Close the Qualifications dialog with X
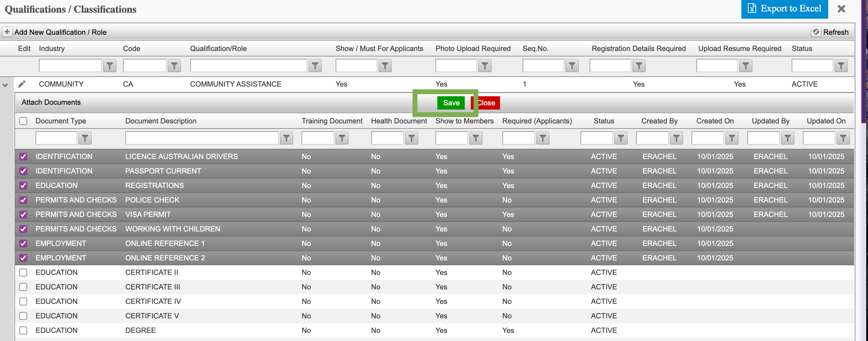Image resolution: width=868 pixels, height=341 pixels. click(x=841, y=9)
